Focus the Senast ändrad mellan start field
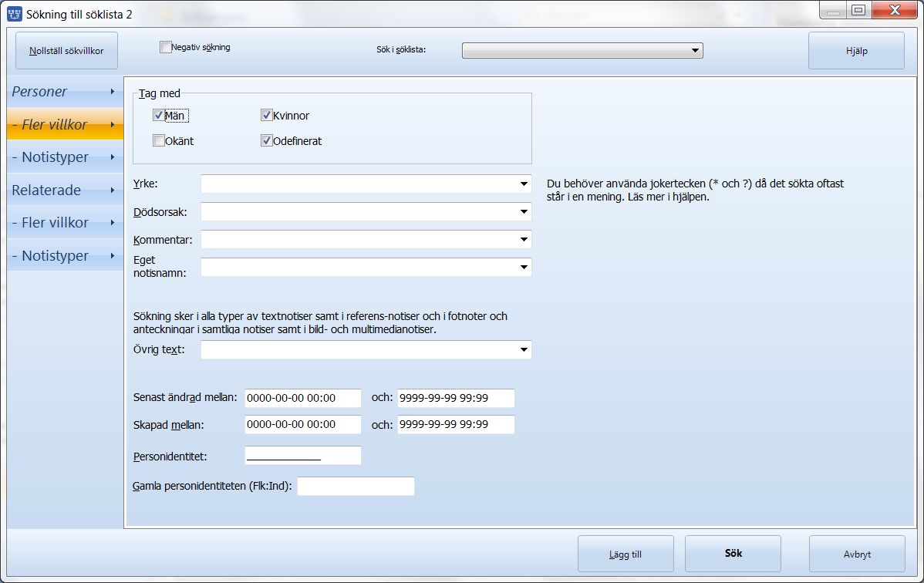This screenshot has height=583, width=924. point(303,398)
